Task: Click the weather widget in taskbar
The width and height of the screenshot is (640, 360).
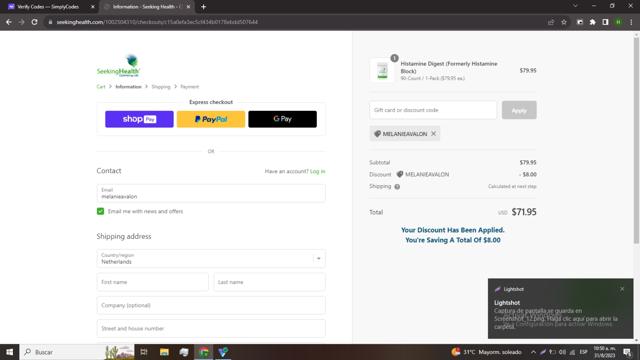Action: (487, 352)
